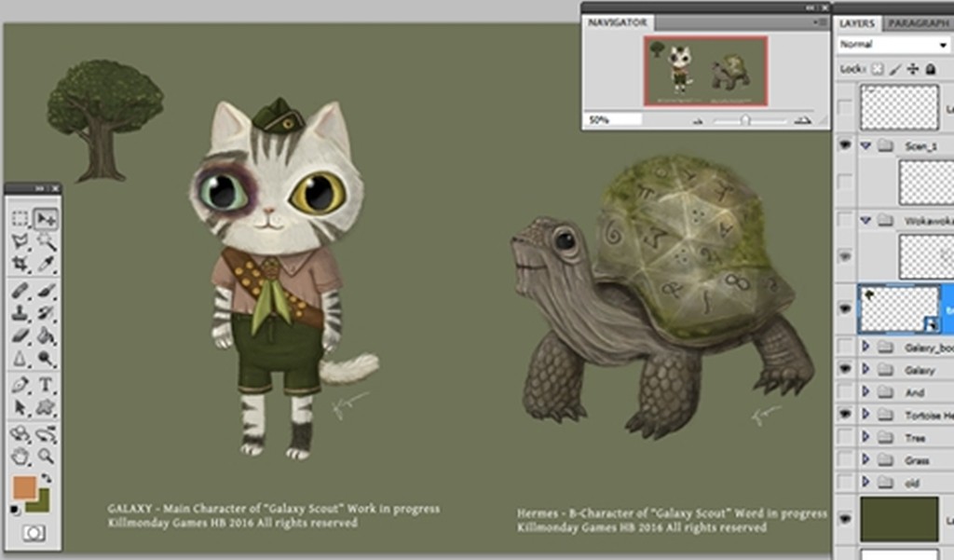Expand the Grass group
This screenshot has height=560, width=954.
click(865, 459)
